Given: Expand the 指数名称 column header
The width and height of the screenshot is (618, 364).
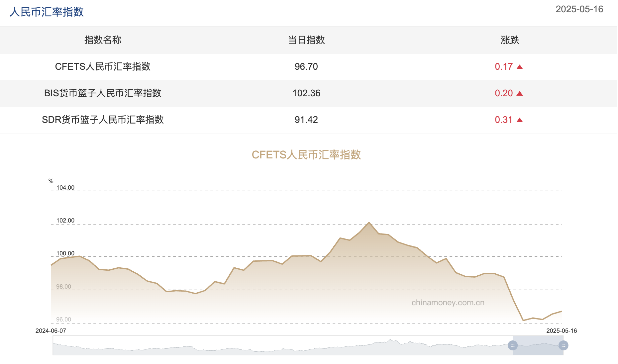Looking at the screenshot, I should point(103,40).
